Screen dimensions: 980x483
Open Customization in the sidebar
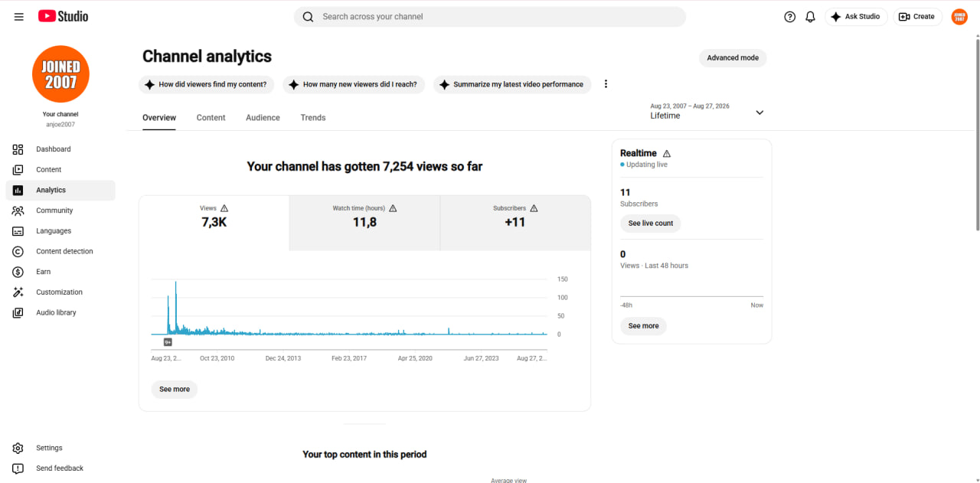(60, 292)
